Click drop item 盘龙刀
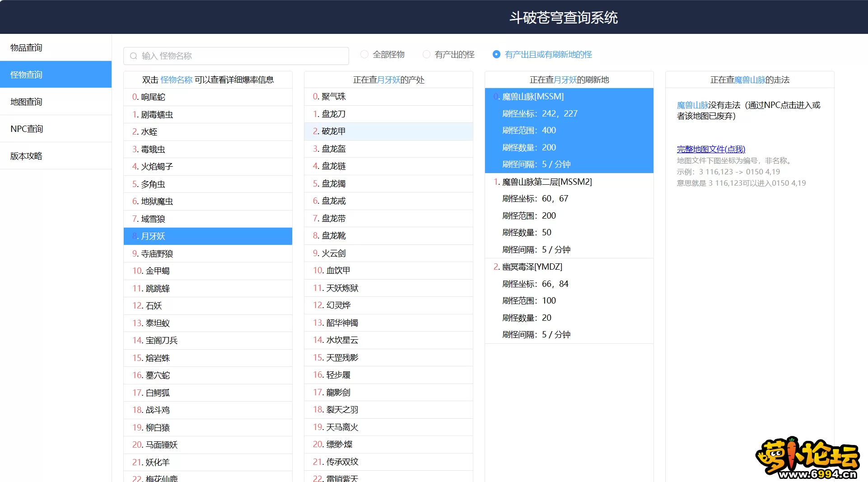This screenshot has height=482, width=868. coord(388,114)
